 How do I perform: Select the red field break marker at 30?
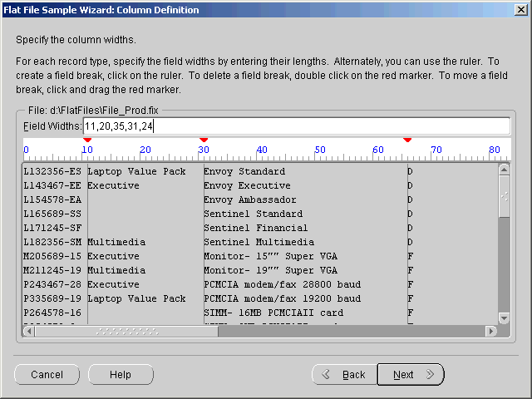(x=204, y=140)
